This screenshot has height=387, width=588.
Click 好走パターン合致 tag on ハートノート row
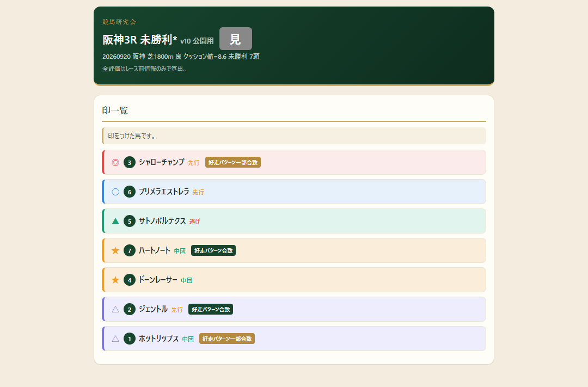pyautogui.click(x=213, y=250)
